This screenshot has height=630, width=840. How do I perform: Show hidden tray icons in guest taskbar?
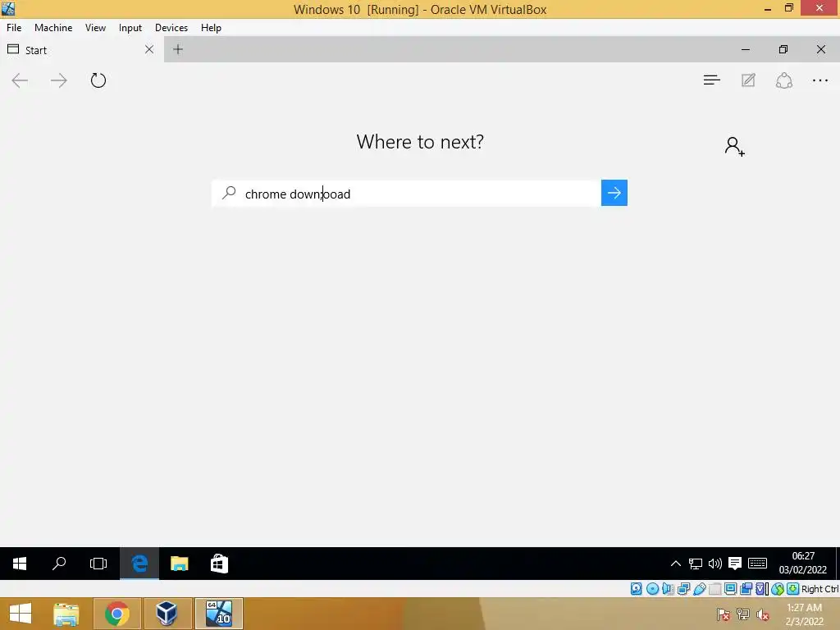[676, 564]
